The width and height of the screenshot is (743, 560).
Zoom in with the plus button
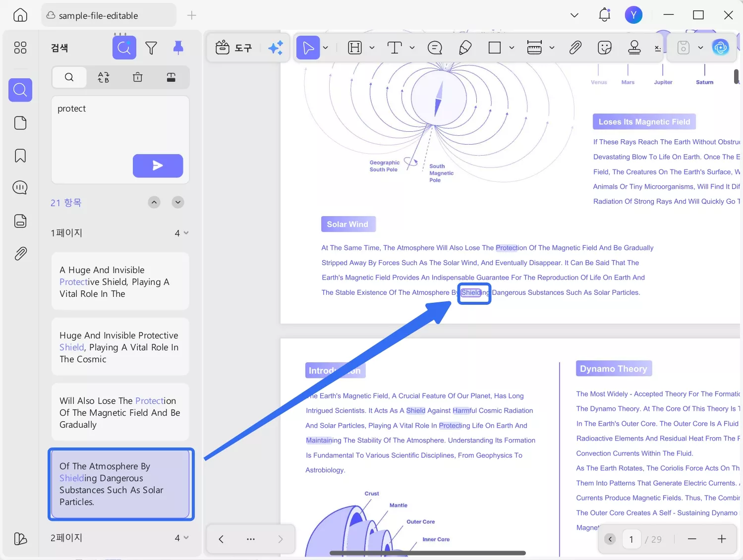722,539
